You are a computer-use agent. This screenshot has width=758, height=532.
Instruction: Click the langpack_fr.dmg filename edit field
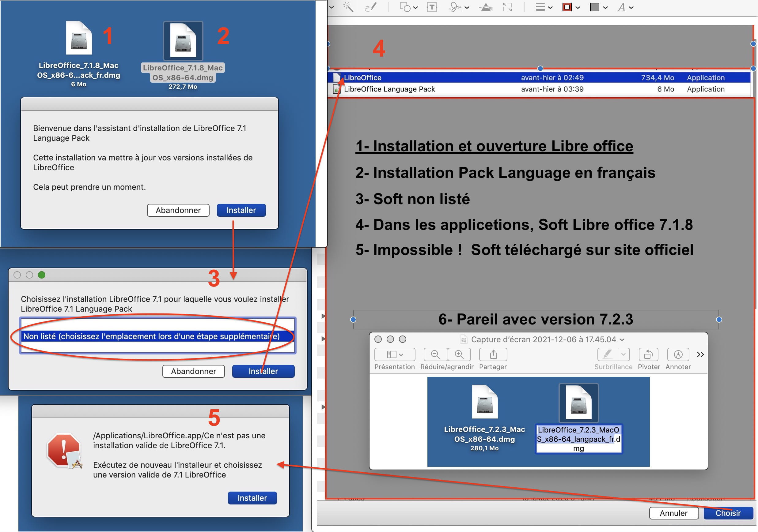[x=578, y=439]
